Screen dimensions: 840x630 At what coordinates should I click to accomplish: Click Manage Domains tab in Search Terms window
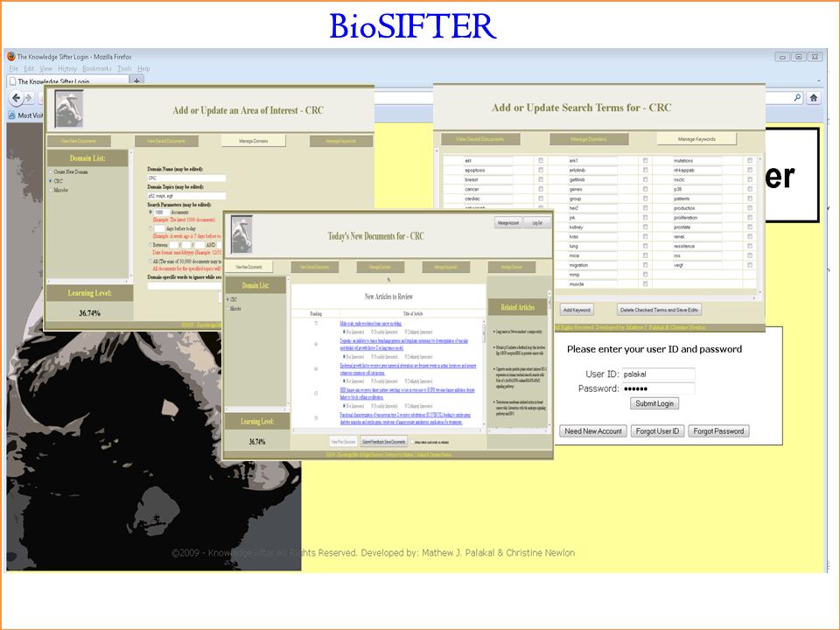click(x=589, y=139)
